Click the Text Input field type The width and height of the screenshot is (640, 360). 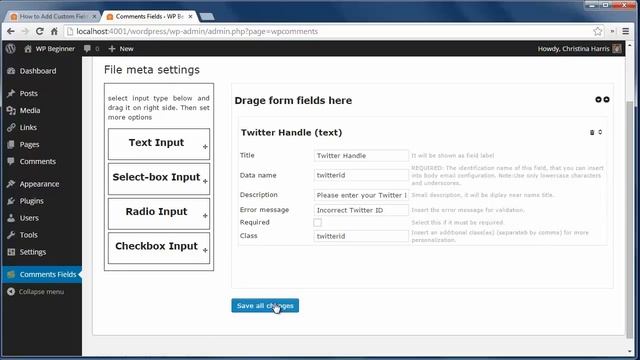tap(159, 144)
